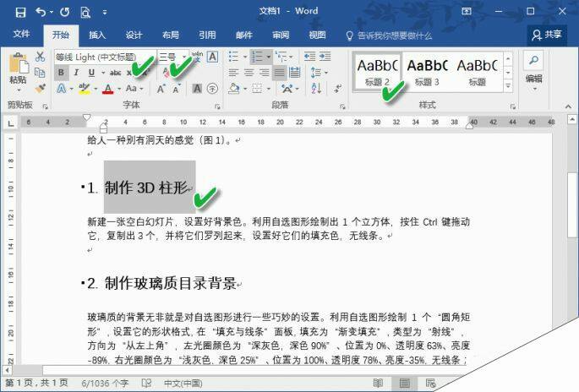Open the font color dropdown arrow

point(119,89)
